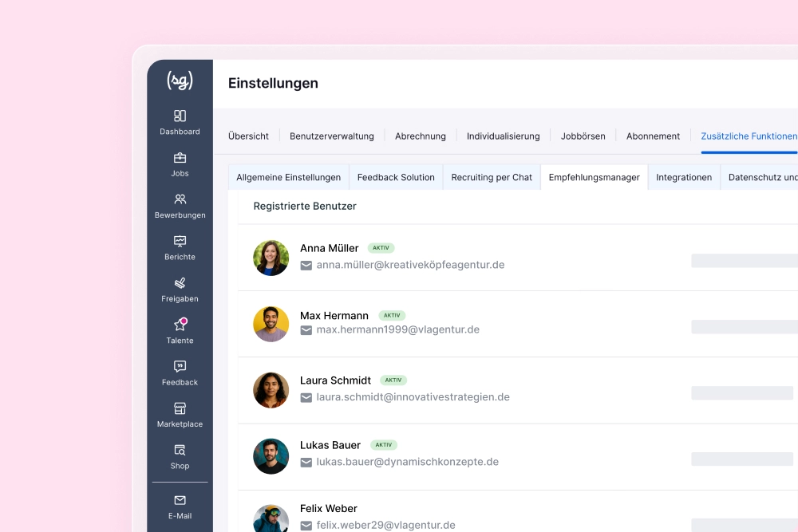The height and width of the screenshot is (532, 798).
Task: Open the Talente section via its star icon
Action: (x=180, y=330)
